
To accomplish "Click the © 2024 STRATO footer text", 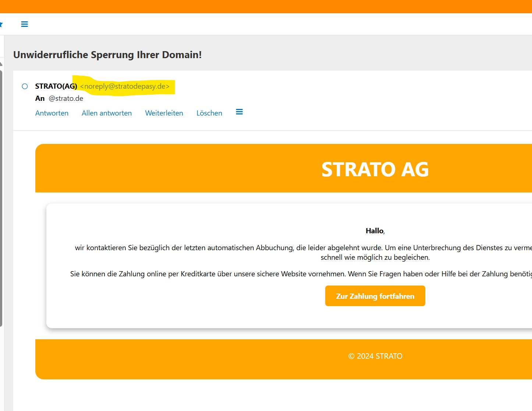I will click(375, 356).
